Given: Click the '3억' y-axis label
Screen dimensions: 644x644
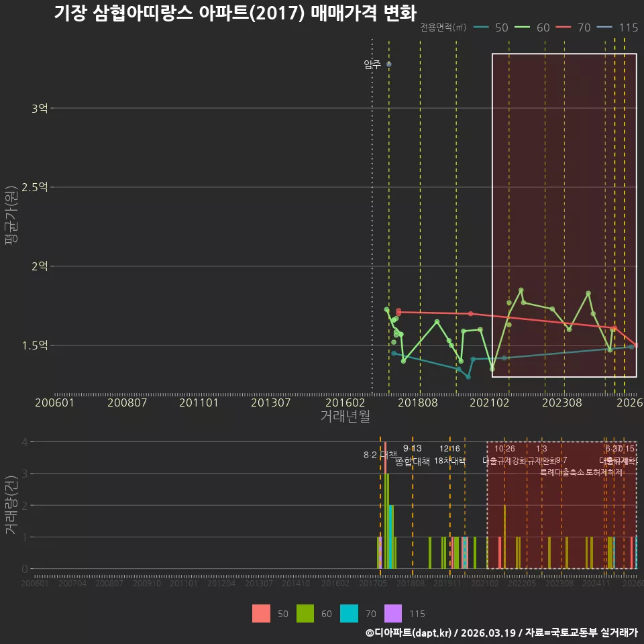Looking at the screenshot, I should click(x=40, y=109).
